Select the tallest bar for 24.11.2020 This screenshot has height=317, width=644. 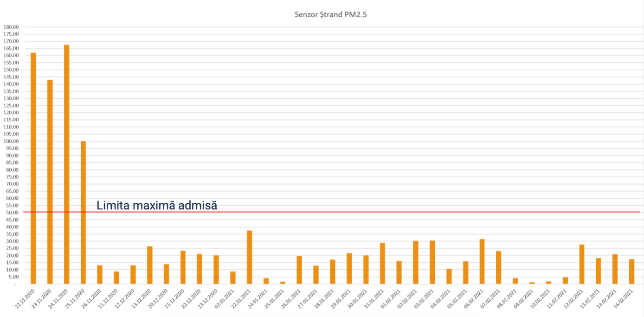tap(67, 165)
